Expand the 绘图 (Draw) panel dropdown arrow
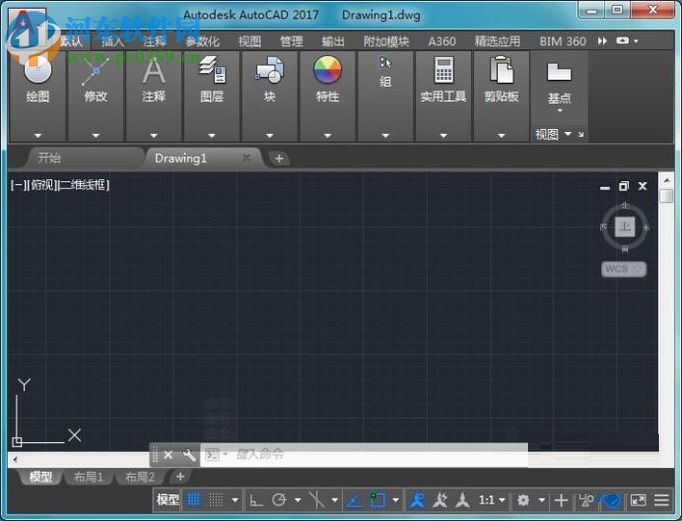This screenshot has width=682, height=521. click(x=38, y=135)
